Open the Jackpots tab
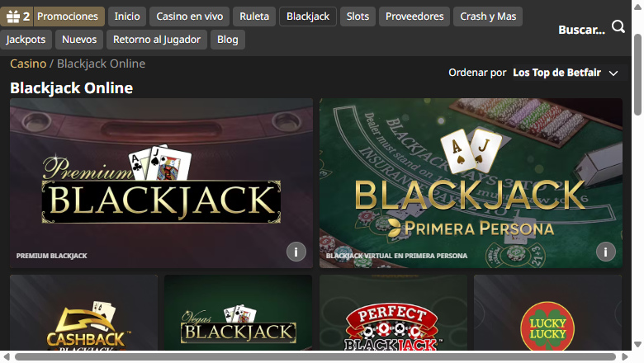The height and width of the screenshot is (363, 644). [26, 40]
